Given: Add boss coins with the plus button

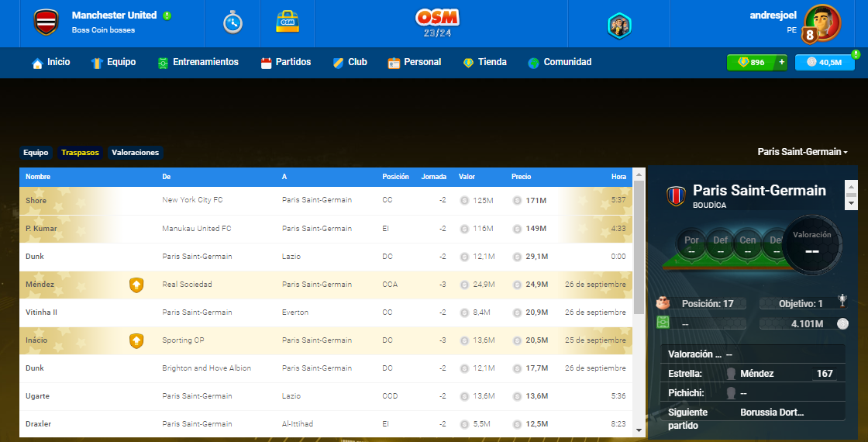Looking at the screenshot, I should [x=782, y=62].
